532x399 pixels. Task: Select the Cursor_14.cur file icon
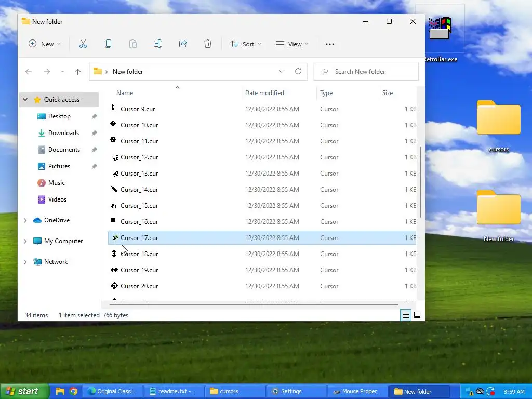point(114,189)
